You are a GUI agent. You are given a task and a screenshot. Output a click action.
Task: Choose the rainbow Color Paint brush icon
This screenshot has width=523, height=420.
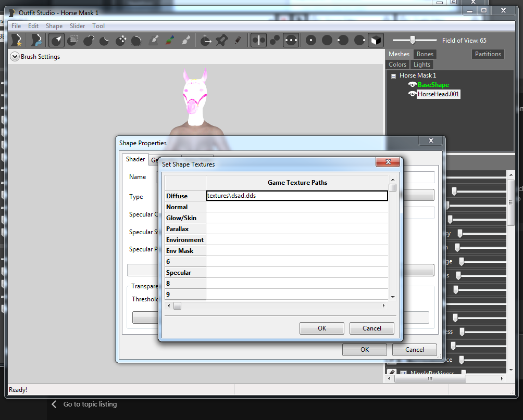point(170,40)
